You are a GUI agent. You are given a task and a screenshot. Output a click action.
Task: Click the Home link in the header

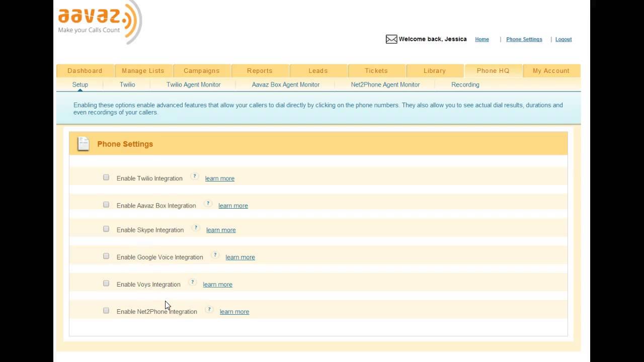(482, 39)
